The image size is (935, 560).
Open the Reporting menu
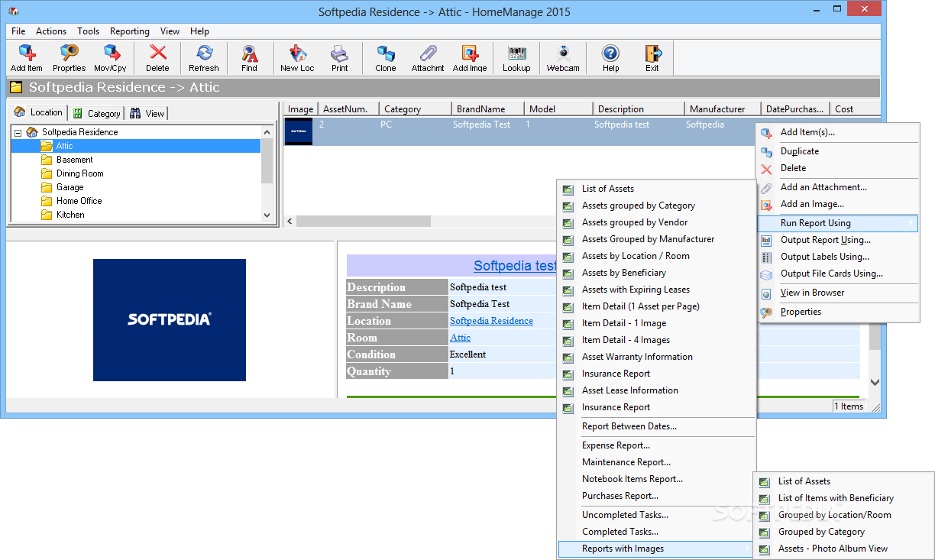coord(130,31)
